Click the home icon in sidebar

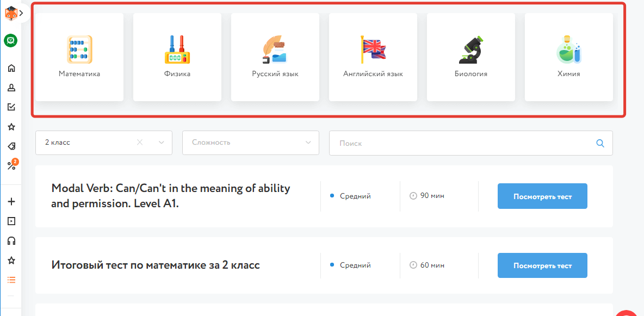[x=11, y=68]
